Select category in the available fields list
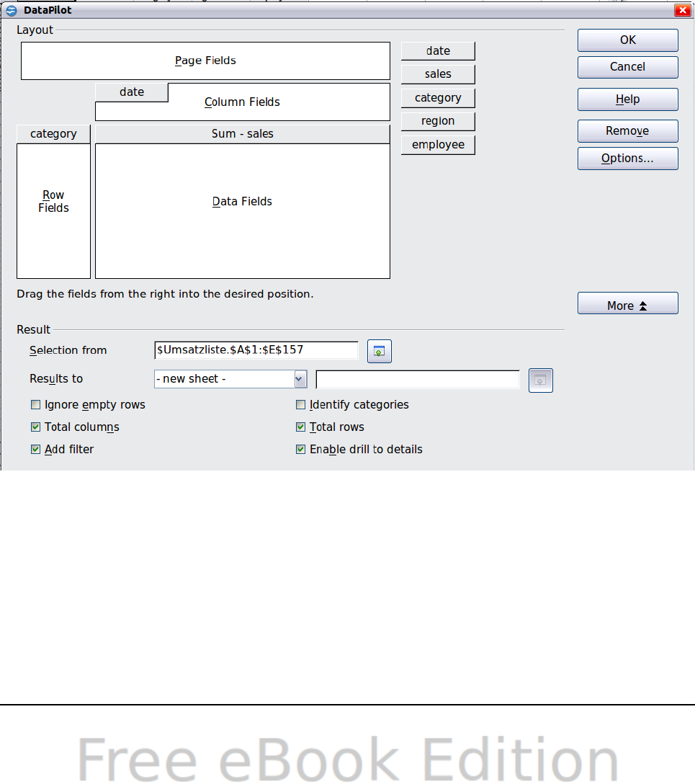This screenshot has width=695, height=784. [x=438, y=97]
